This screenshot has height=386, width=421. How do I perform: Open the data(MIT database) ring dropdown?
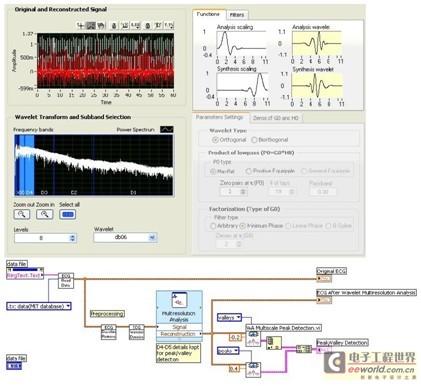39,306
